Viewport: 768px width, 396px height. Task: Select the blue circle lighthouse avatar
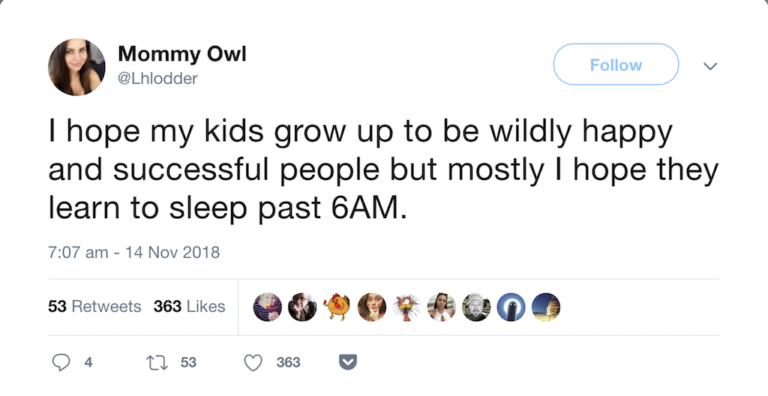(x=511, y=307)
